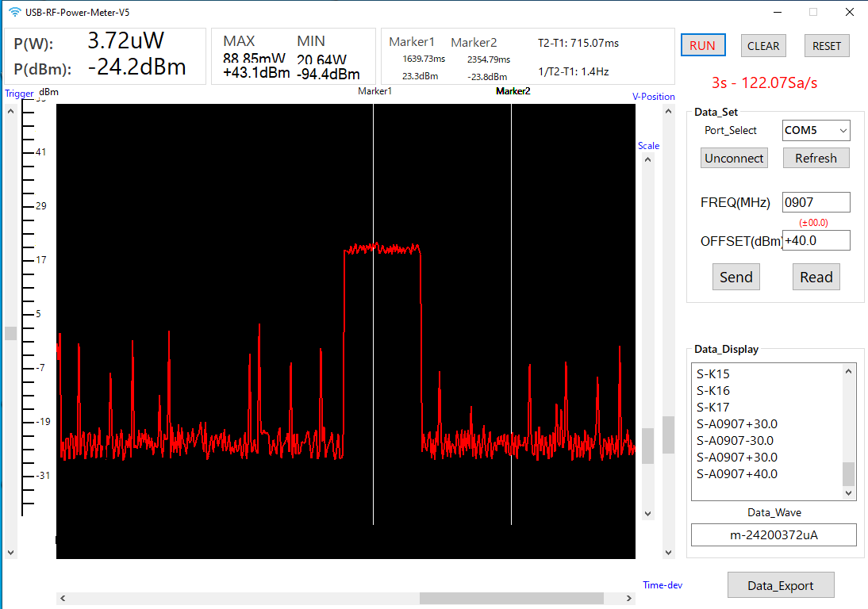Click the Time-dev scrollbar right arrow
868x609 pixels.
coord(629,598)
